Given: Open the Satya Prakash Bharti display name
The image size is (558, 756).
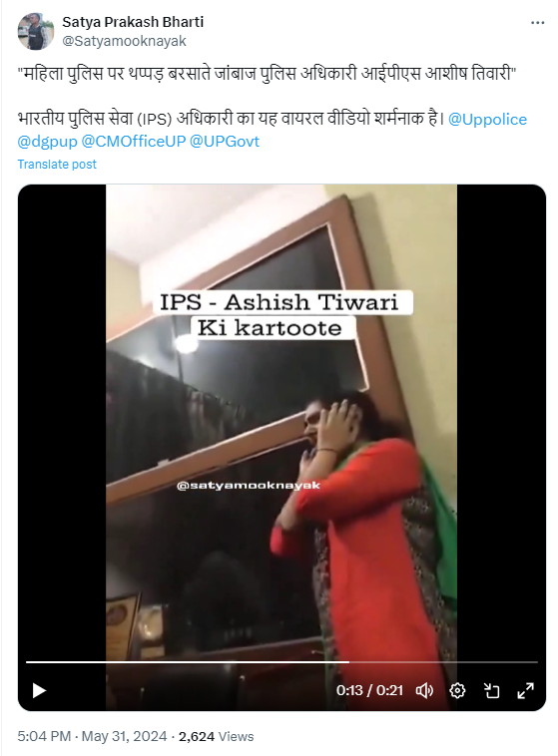Looking at the screenshot, I should [x=133, y=22].
